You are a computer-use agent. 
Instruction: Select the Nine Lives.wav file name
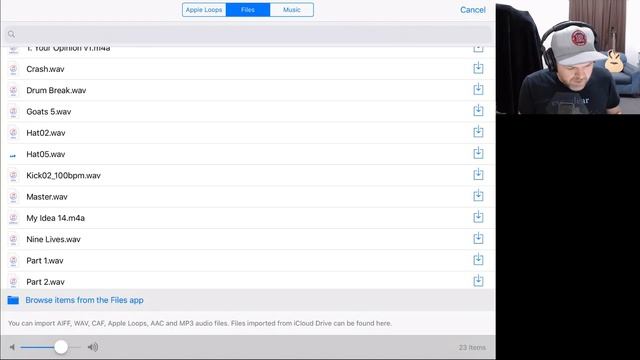[53, 239]
